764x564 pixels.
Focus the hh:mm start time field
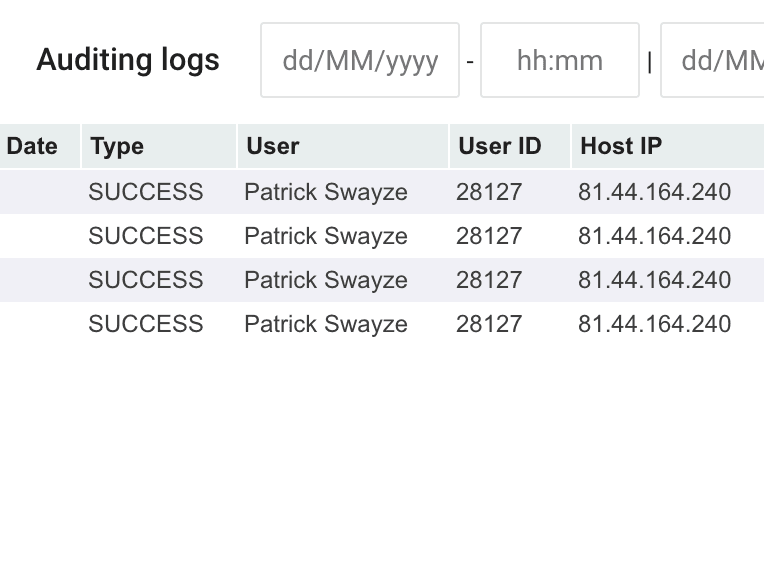click(x=559, y=61)
